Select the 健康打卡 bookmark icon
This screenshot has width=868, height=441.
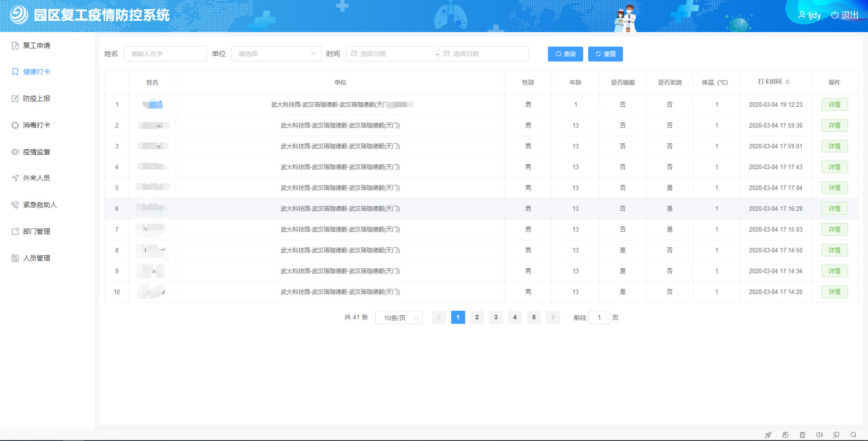[15, 71]
